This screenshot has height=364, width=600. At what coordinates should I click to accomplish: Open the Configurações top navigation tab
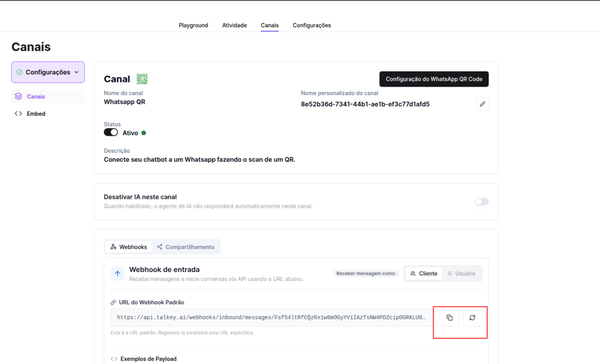pos(312,25)
